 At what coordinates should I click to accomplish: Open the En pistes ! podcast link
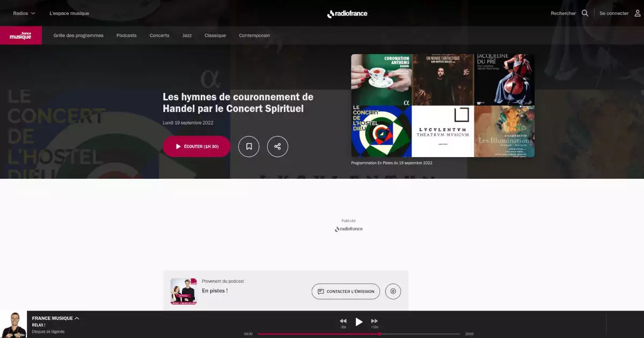(215, 291)
